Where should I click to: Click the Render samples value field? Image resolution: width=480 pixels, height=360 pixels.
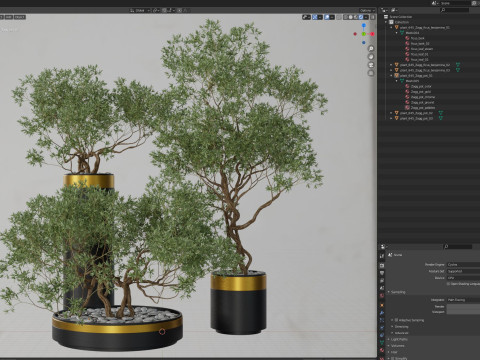point(463,306)
